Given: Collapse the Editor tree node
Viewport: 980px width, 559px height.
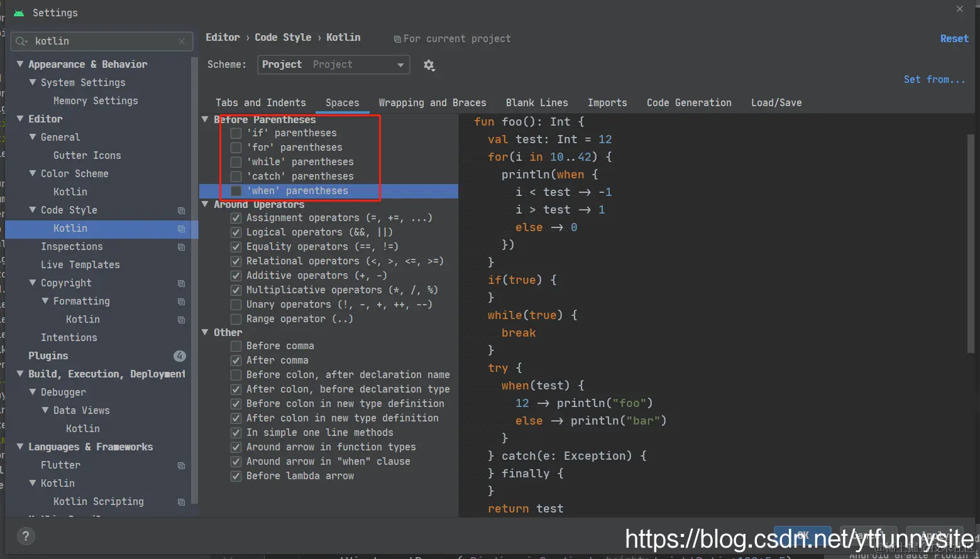Looking at the screenshot, I should pos(20,119).
